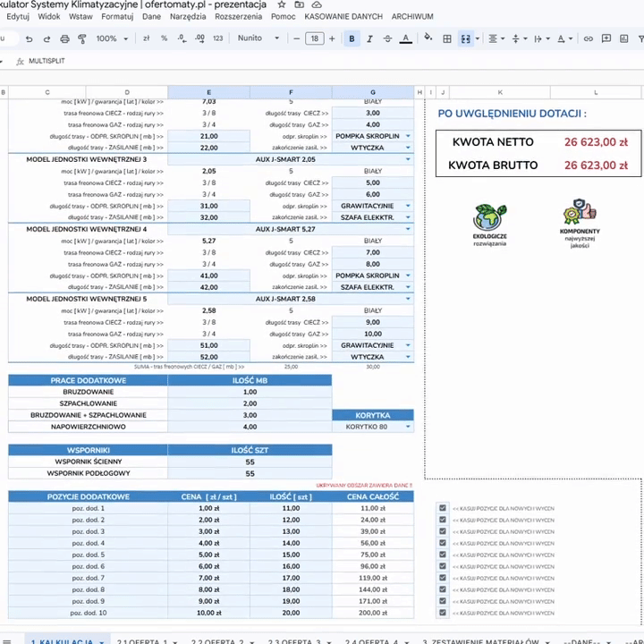Uncheck the first 'KASUJ POZYCJE' checkbox

coord(443,508)
